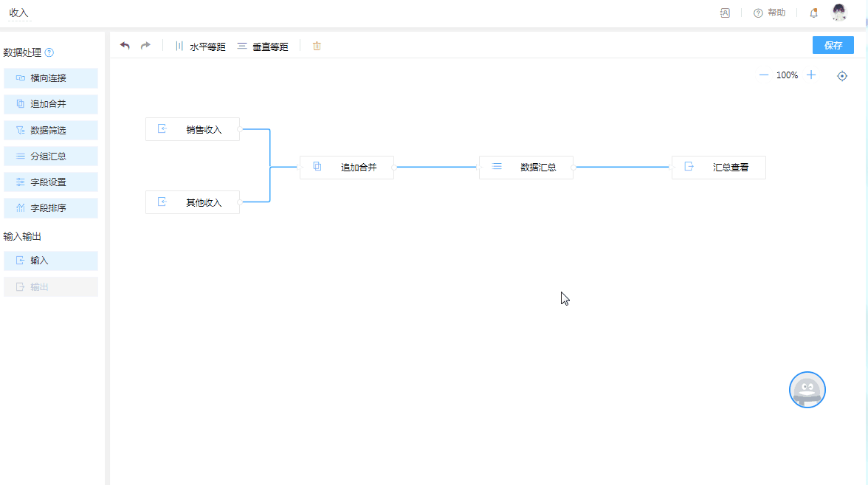Click the user avatar in top right

(838, 13)
